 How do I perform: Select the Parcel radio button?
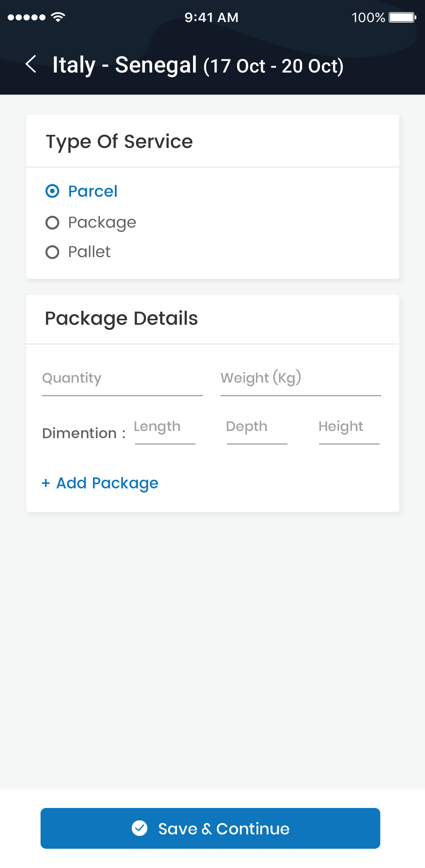[53, 191]
